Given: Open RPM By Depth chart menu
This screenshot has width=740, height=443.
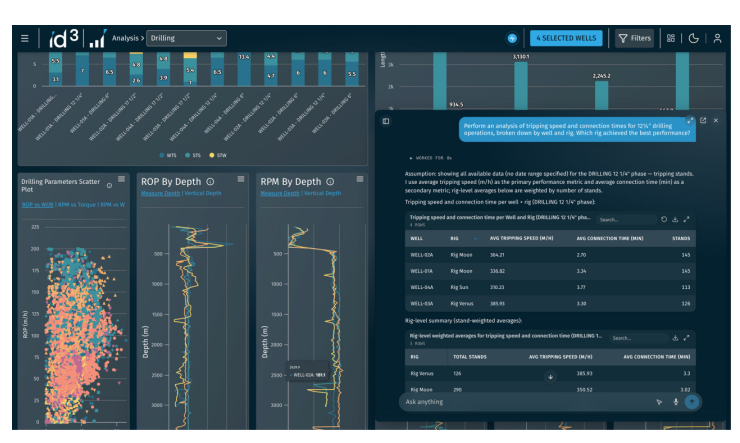Looking at the screenshot, I should [360, 179].
